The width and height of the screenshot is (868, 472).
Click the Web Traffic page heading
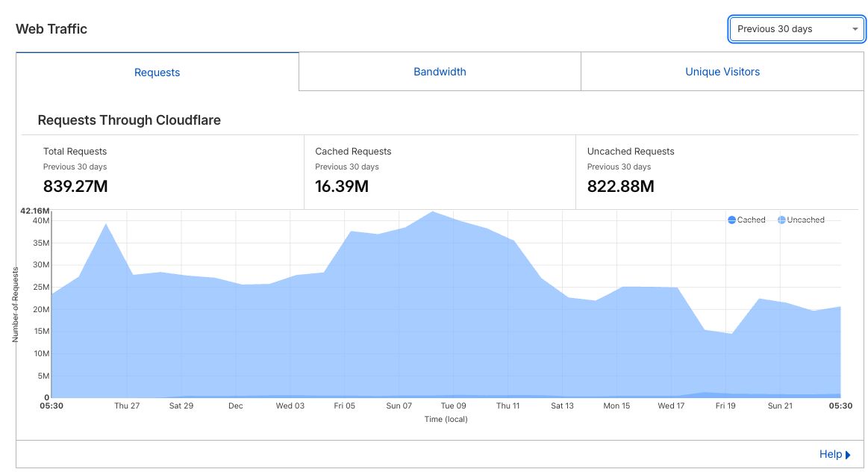tap(50, 28)
